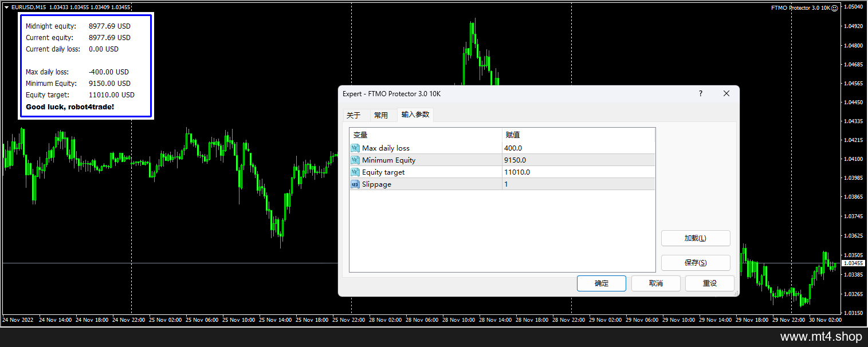Open the chart menu arrow before EURUSD,M15
The image size is (868, 347).
6,7
